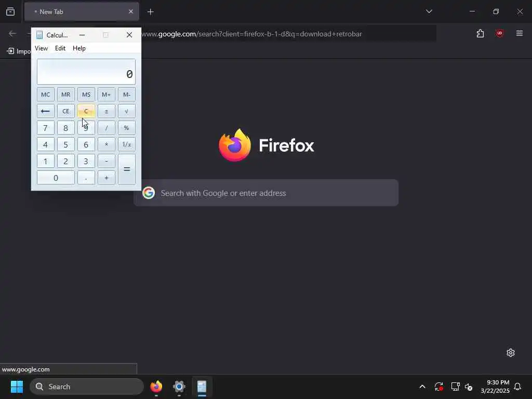Select the New Tab browser tab
Image resolution: width=532 pixels, height=399 pixels.
tap(82, 11)
